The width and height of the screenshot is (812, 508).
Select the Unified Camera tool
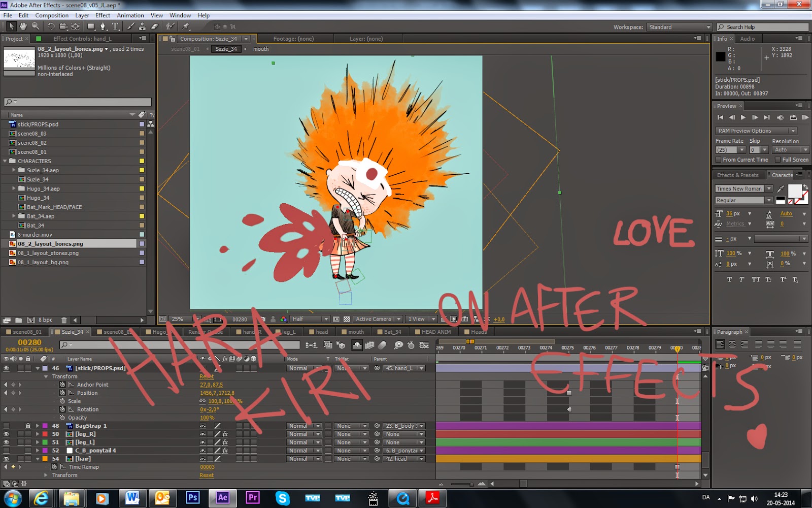click(63, 26)
